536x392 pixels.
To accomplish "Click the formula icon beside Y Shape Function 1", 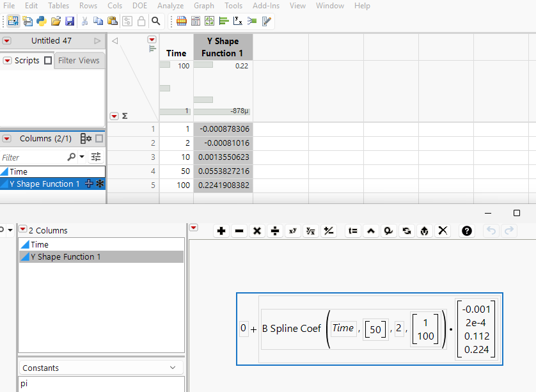I will 90,184.
